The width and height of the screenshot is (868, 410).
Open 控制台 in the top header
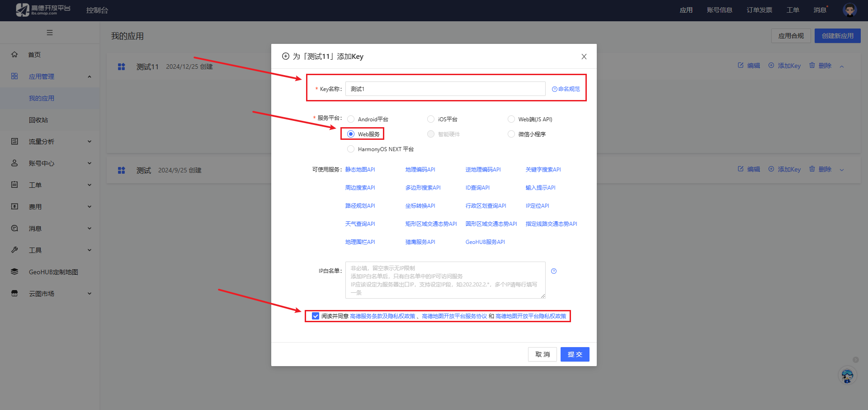[97, 10]
